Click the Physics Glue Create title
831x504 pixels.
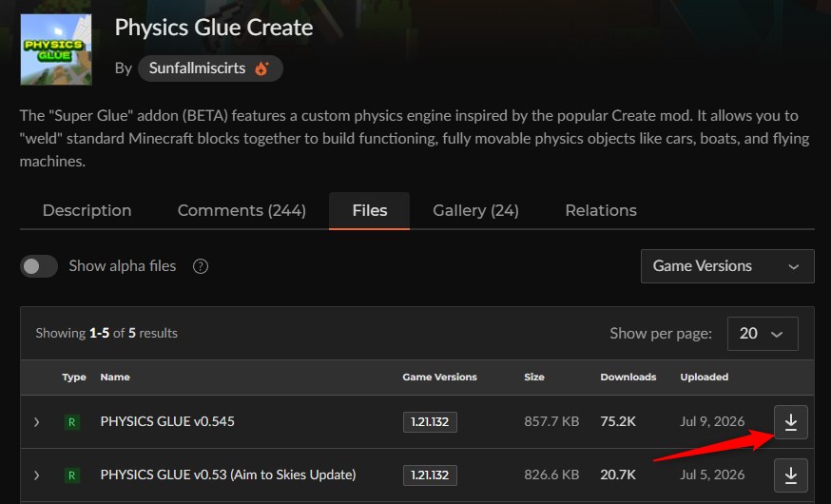click(214, 28)
